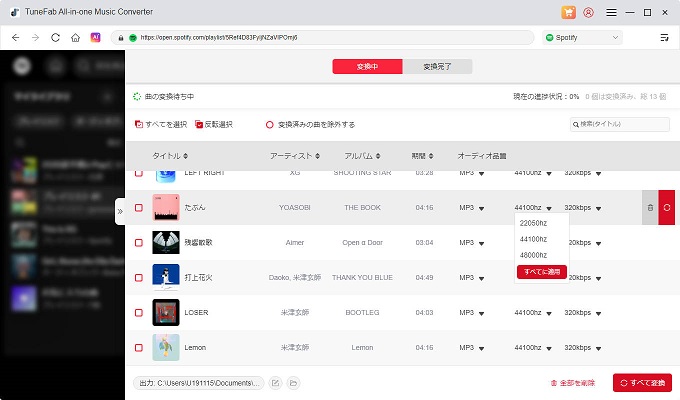Sort by アーティスト column header
The width and height of the screenshot is (680, 400).
(x=295, y=156)
